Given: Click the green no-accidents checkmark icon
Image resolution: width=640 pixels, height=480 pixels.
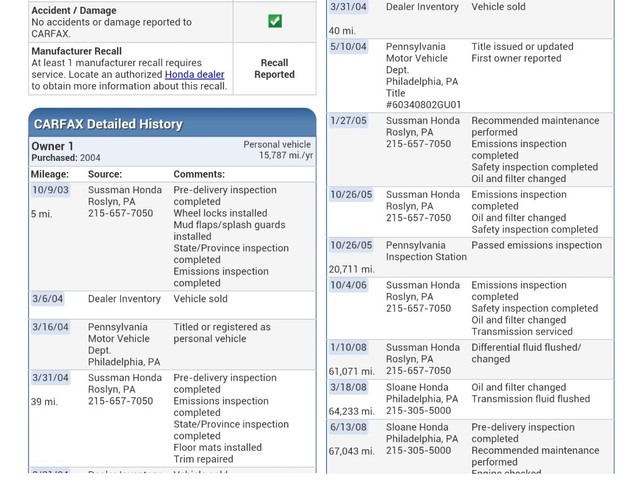Looking at the screenshot, I should click(x=275, y=20).
